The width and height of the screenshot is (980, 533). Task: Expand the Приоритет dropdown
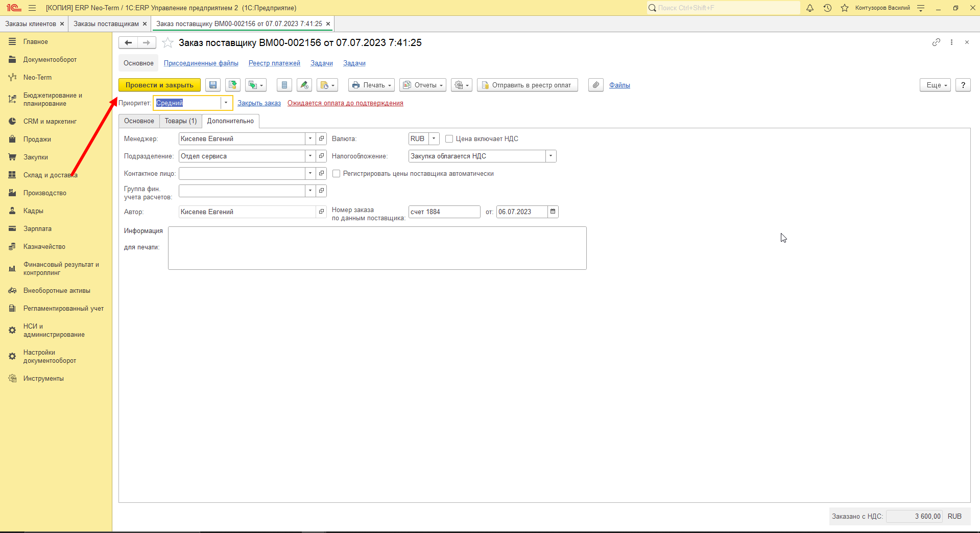coord(226,103)
